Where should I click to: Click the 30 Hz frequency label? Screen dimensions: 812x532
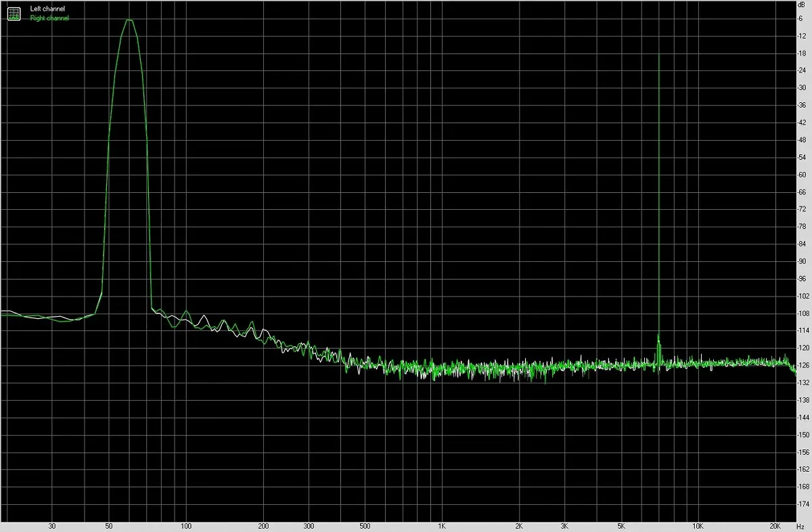[52, 526]
